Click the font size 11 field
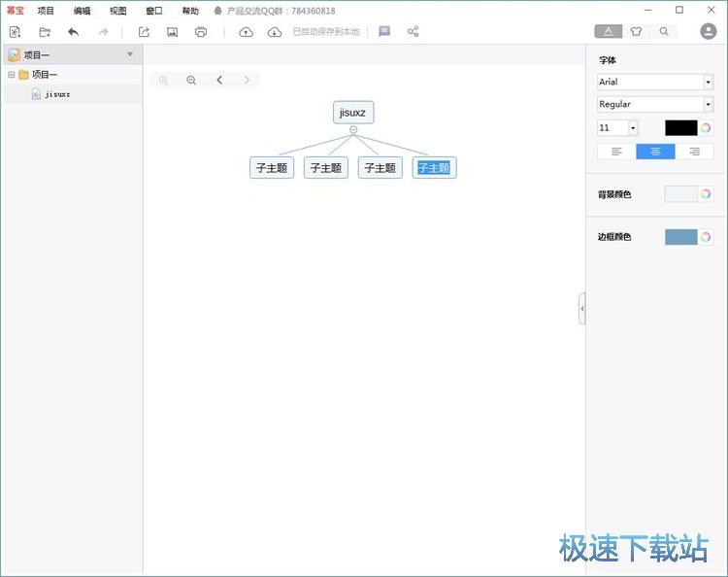 [x=612, y=128]
